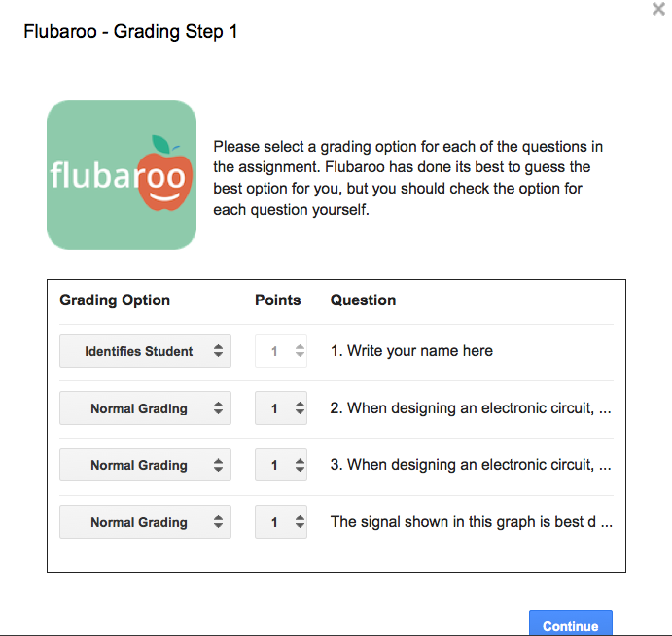Viewport: 672px width, 636px height.
Task: Click arrows icon on question 3 Normal Grading
Action: 218,465
